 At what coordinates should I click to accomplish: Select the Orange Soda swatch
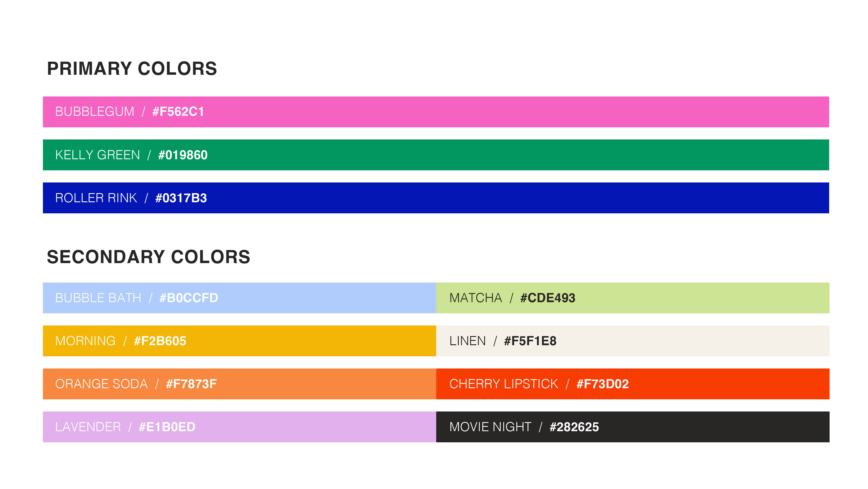(239, 384)
